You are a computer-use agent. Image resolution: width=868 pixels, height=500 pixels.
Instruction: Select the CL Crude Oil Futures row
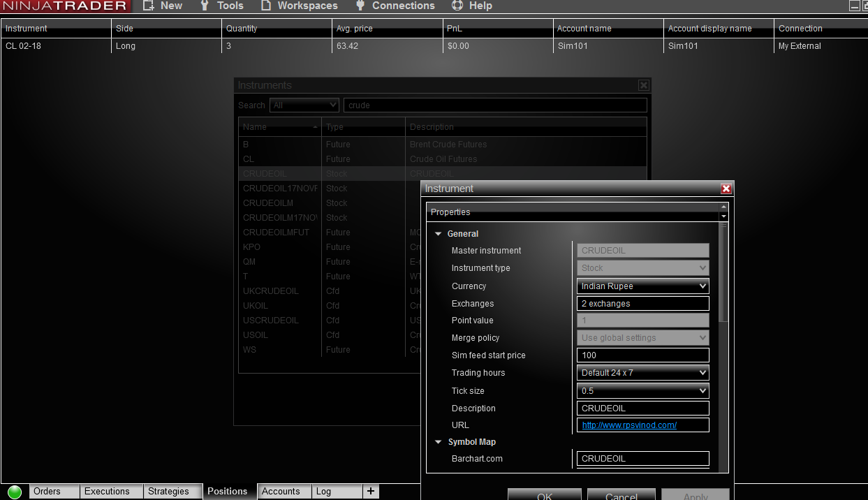click(443, 159)
